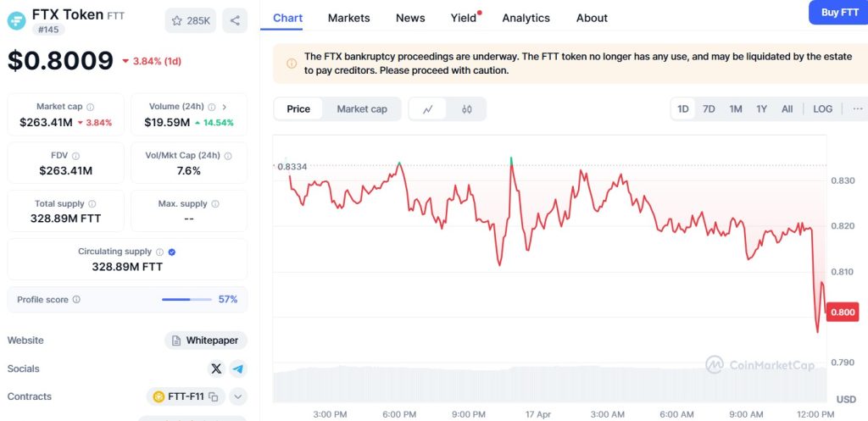Copy the FTT-F11 contract address
This screenshot has height=421, width=868.
(x=214, y=396)
